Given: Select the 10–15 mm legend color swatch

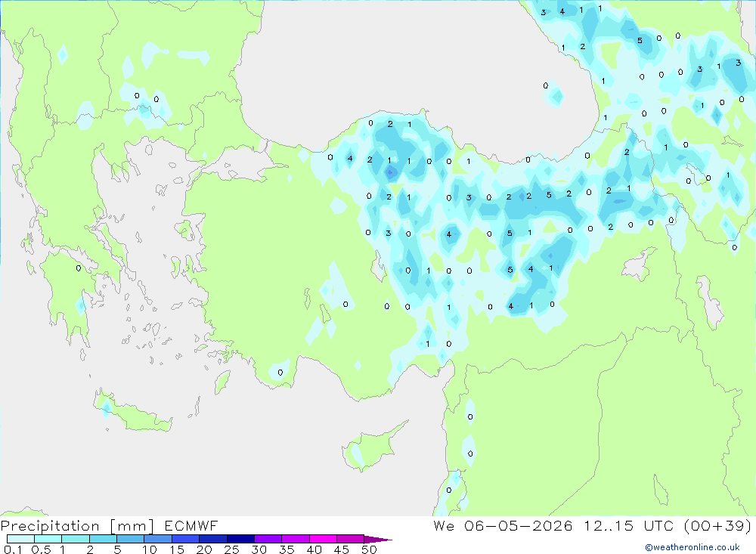Looking at the screenshot, I should pos(158,539).
